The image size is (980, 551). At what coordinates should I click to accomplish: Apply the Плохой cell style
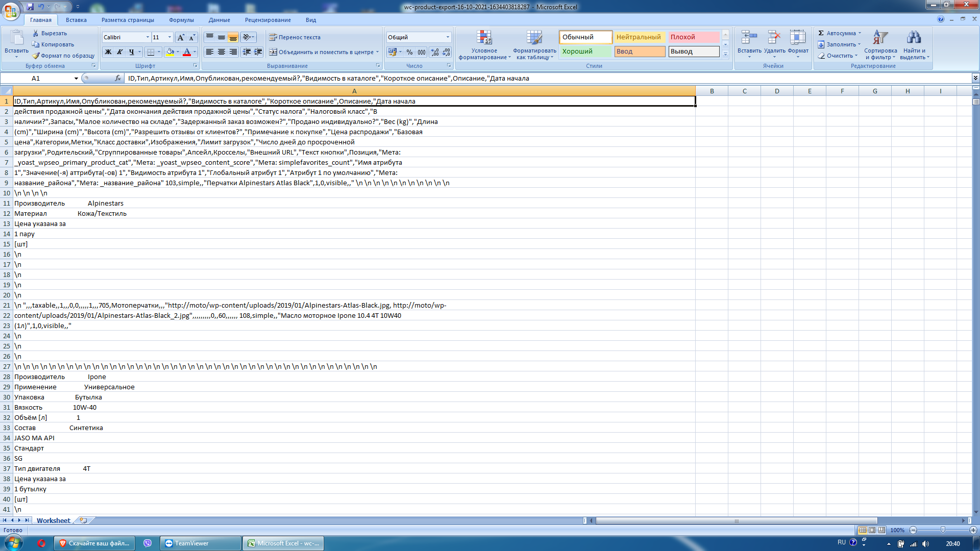tap(694, 37)
